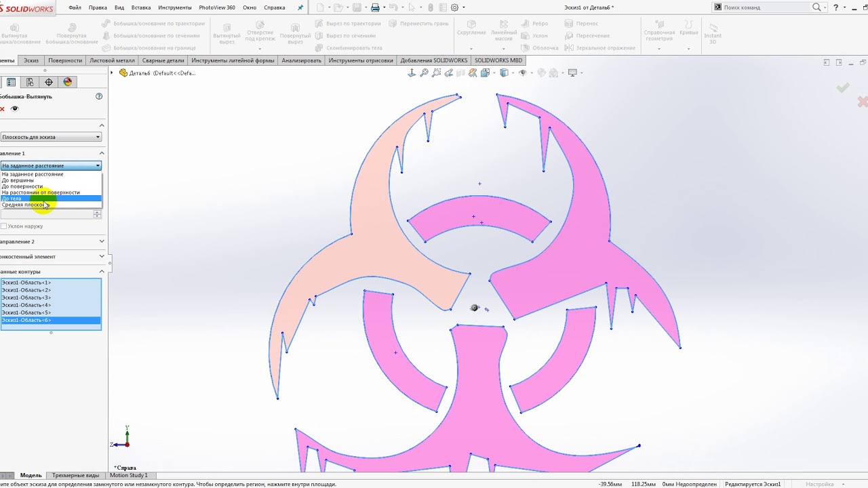Open the Edit Appearance sphere icon
The width and height of the screenshot is (868, 488).
click(x=541, y=73)
